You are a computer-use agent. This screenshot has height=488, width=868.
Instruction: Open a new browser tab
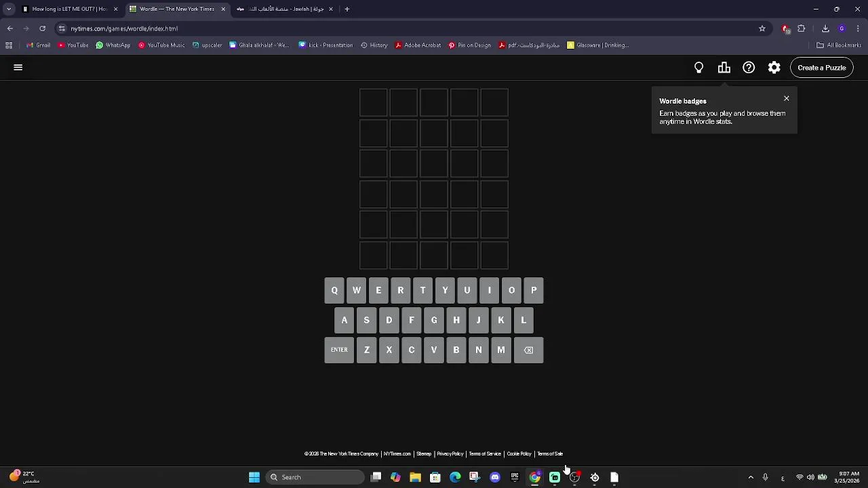[347, 9]
